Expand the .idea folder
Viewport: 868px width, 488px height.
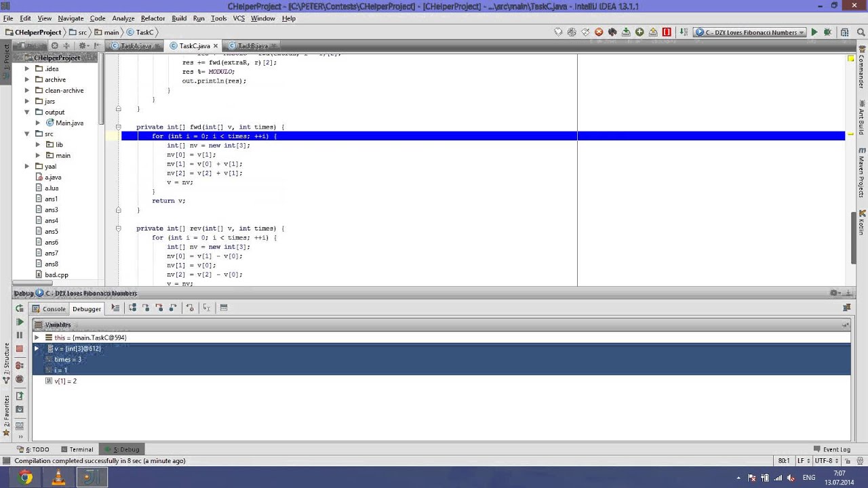[27, 68]
